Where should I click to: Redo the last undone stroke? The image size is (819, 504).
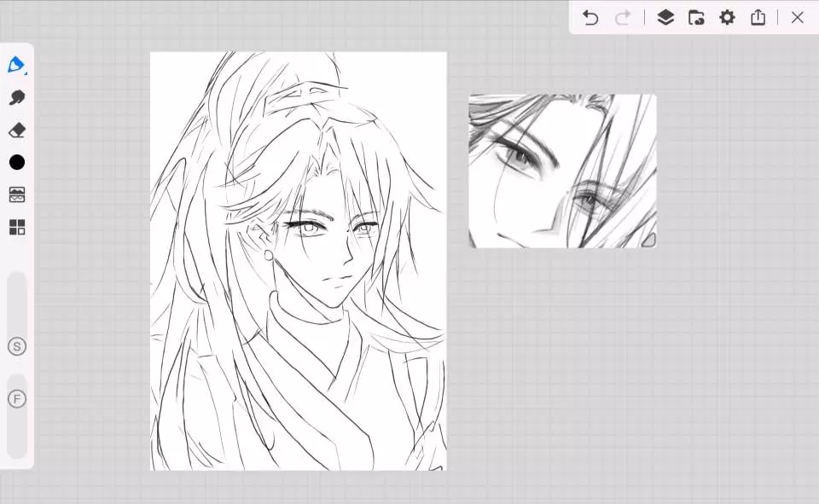623,18
